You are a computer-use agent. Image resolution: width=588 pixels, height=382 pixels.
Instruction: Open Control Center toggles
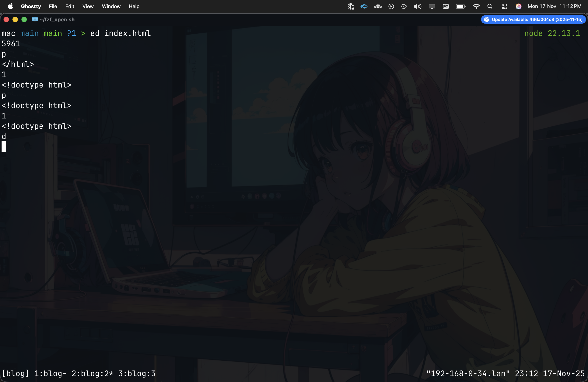[x=505, y=6]
